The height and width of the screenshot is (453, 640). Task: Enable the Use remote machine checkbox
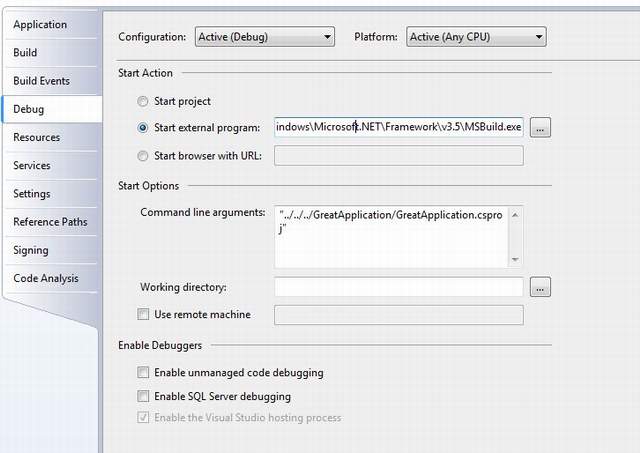coord(143,314)
